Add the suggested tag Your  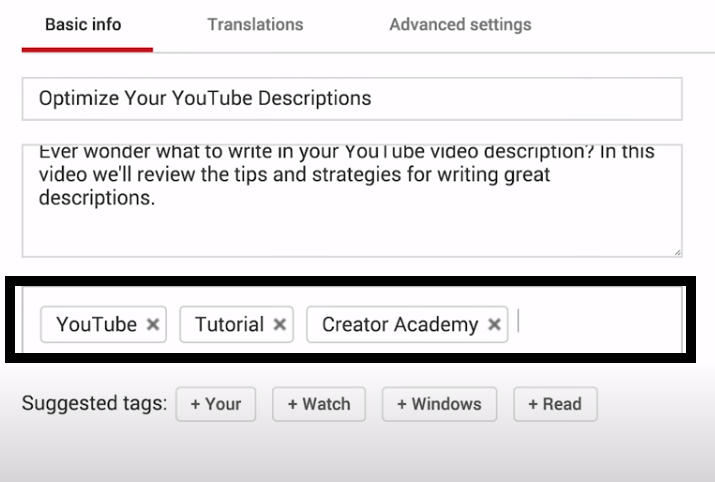click(x=216, y=404)
